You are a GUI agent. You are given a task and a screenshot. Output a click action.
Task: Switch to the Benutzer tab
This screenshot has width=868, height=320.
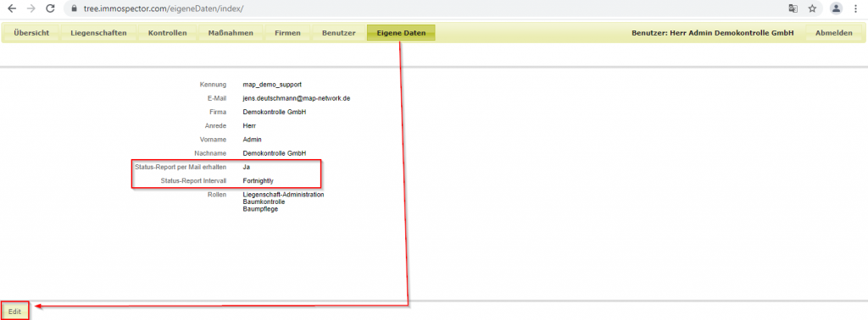[339, 33]
